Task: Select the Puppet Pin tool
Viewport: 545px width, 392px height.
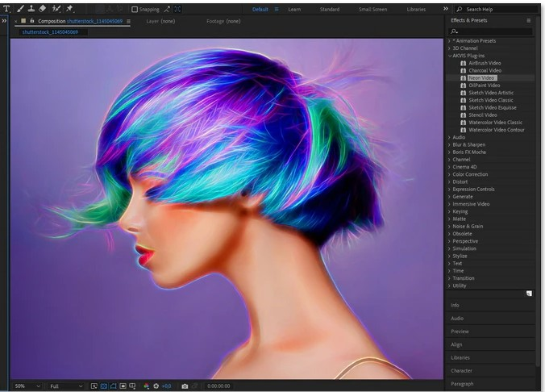Action: coord(69,9)
